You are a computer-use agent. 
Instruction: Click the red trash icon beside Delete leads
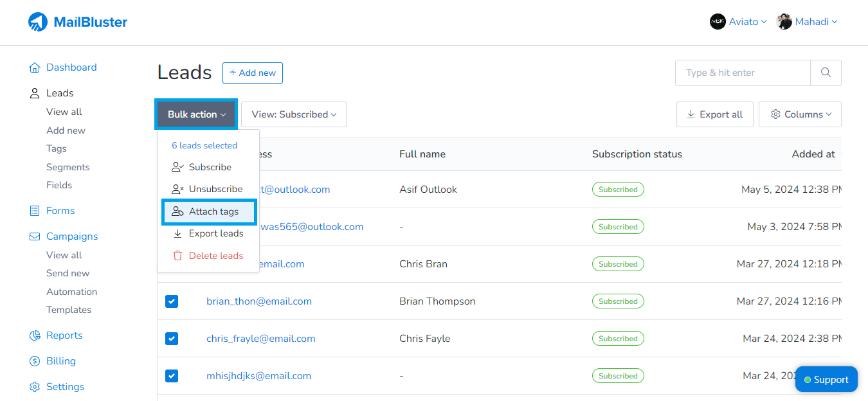tap(177, 255)
